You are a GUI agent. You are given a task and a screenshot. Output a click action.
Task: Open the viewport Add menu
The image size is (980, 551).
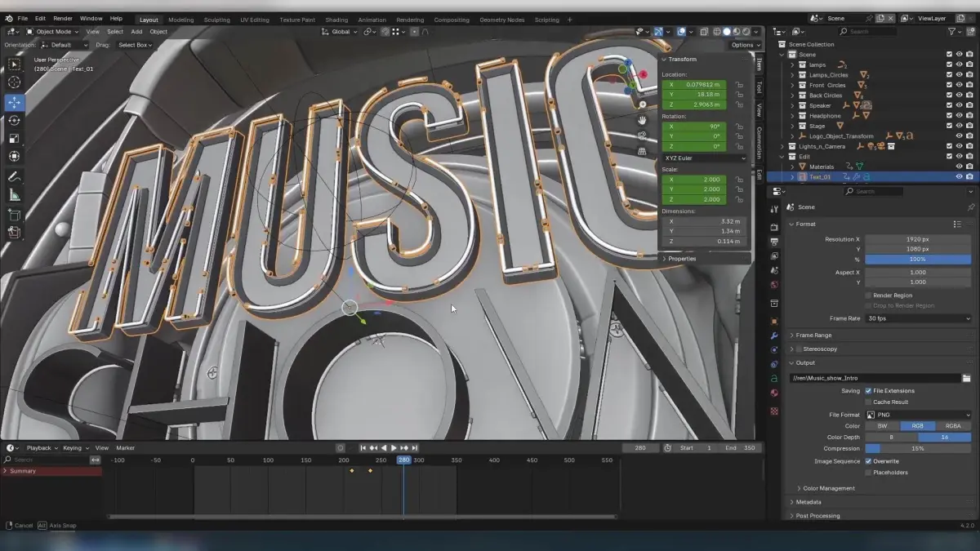[136, 32]
